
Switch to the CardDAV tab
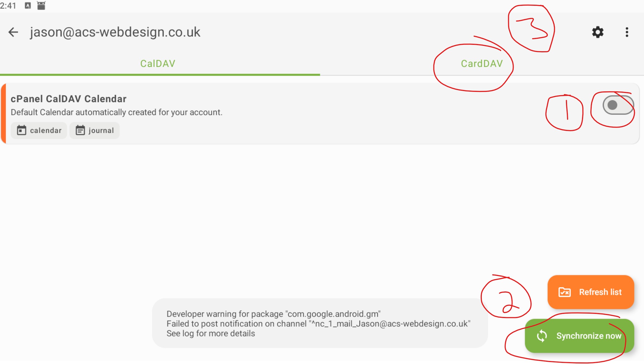(482, 64)
